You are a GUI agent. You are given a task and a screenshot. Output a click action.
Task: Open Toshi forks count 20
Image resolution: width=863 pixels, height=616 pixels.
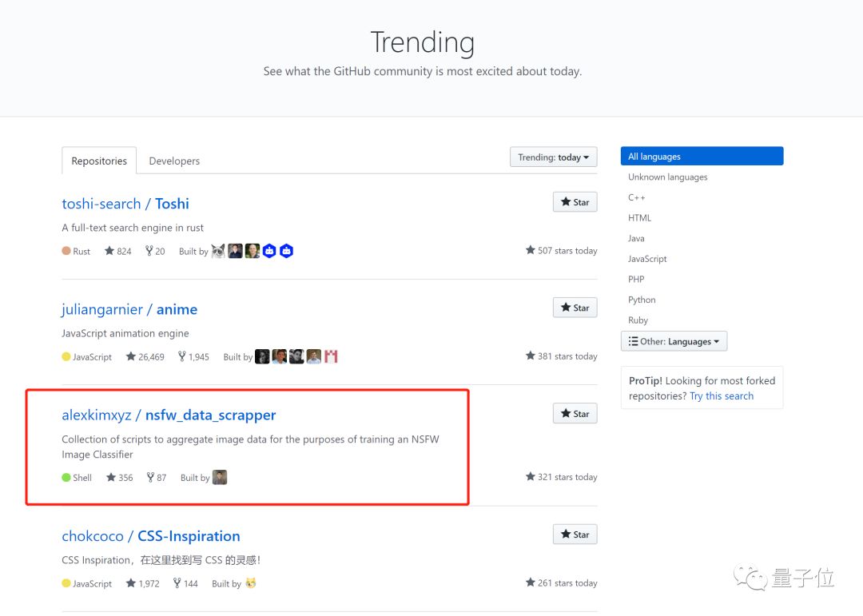[155, 251]
